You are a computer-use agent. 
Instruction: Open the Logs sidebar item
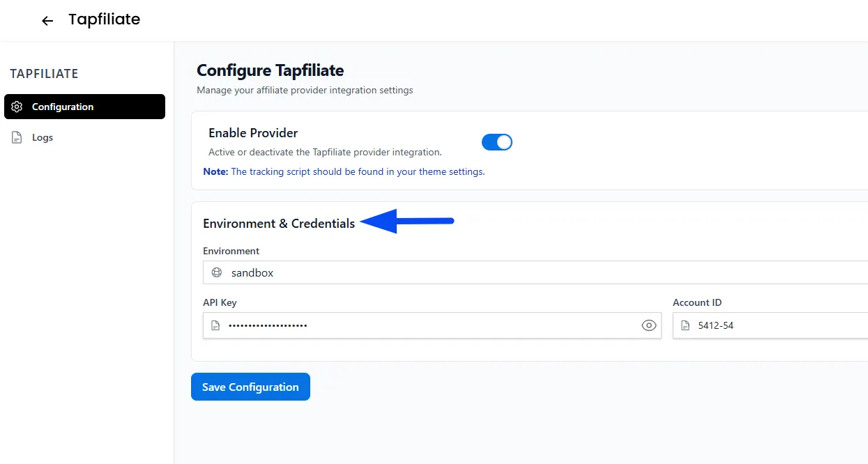tap(84, 137)
